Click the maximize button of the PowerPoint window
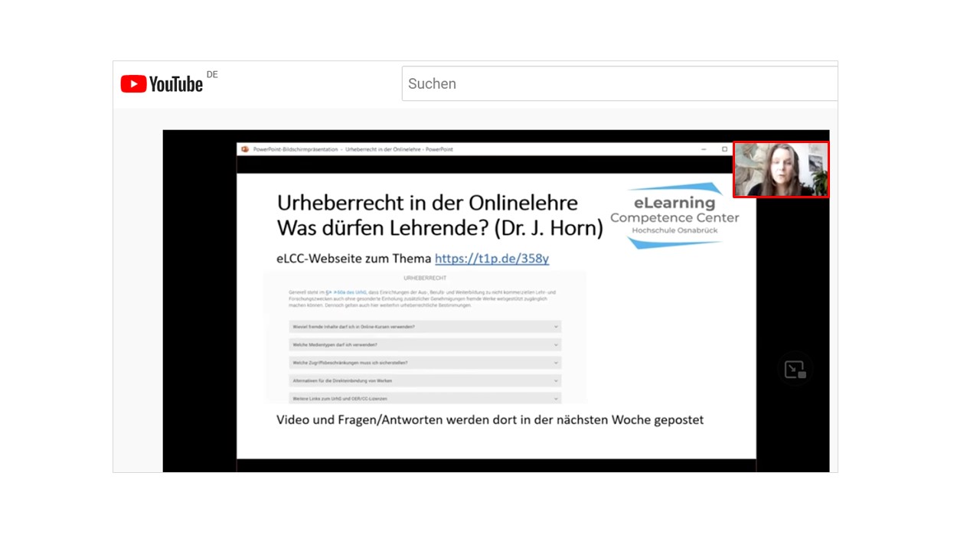 [x=724, y=149]
